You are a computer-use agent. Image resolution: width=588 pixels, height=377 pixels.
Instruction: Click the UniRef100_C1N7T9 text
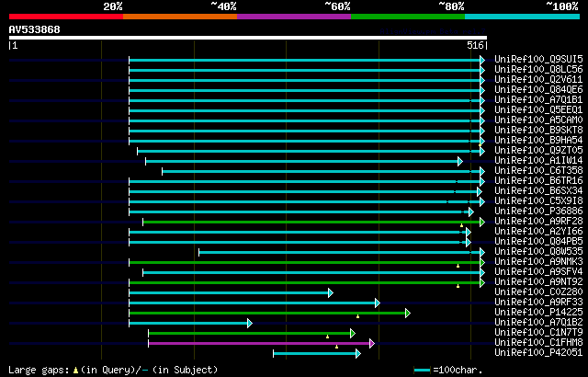point(538,333)
